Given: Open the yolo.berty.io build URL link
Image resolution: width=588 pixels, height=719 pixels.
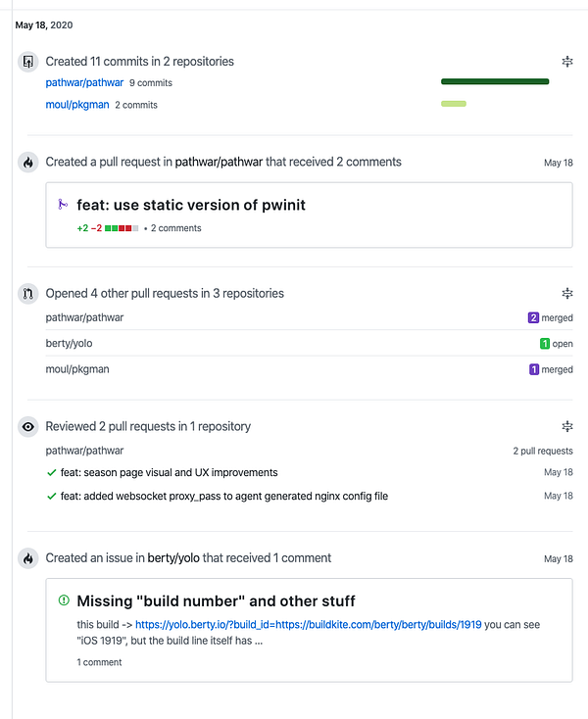Looking at the screenshot, I should (x=308, y=624).
